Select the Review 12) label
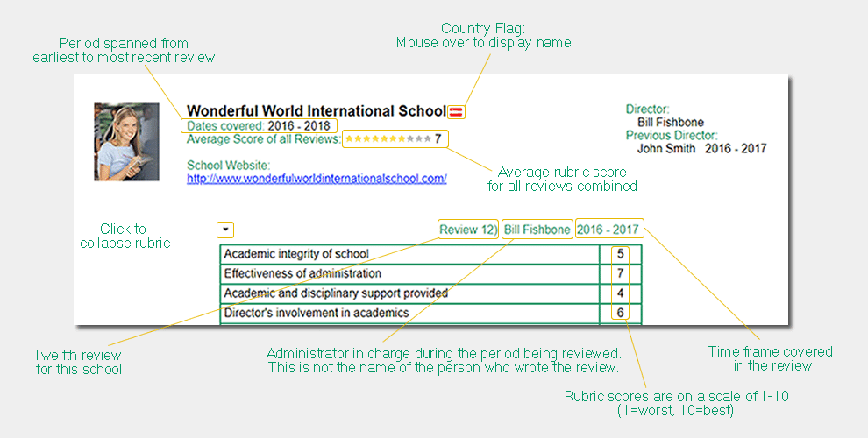Image resolution: width=868 pixels, height=438 pixels. coord(468,230)
